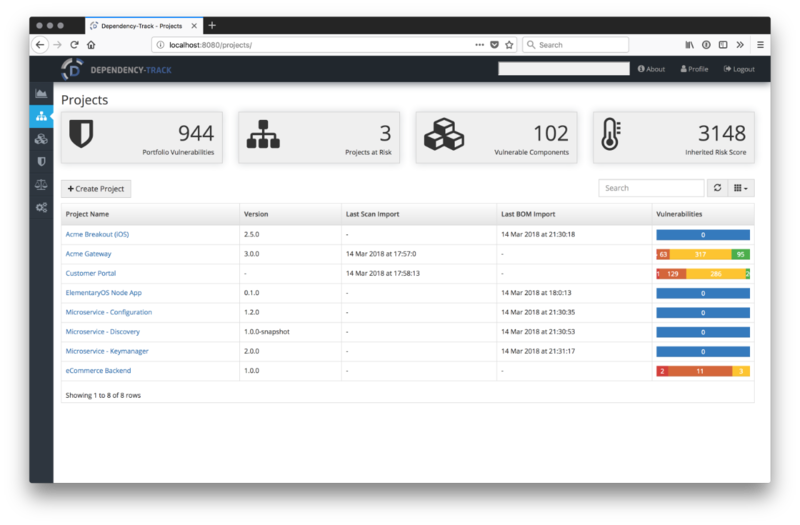This screenshot has height=525, width=800.
Task: Expand more browser tools chevron
Action: point(740,45)
